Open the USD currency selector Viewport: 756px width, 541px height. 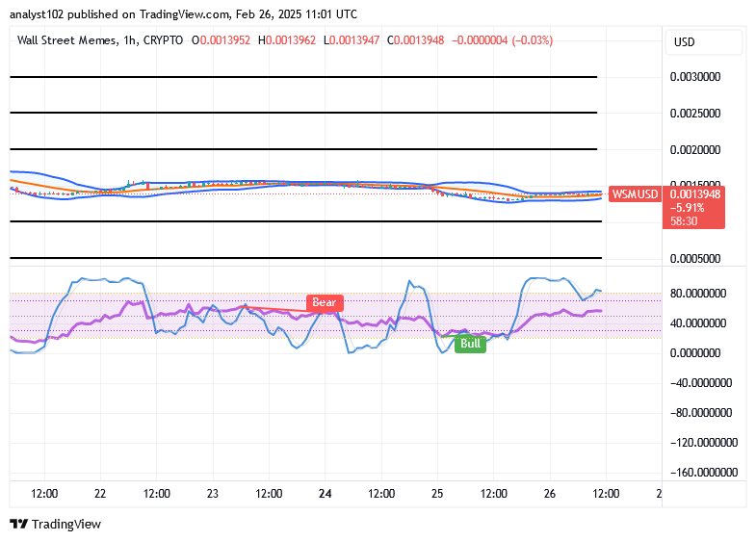(703, 42)
